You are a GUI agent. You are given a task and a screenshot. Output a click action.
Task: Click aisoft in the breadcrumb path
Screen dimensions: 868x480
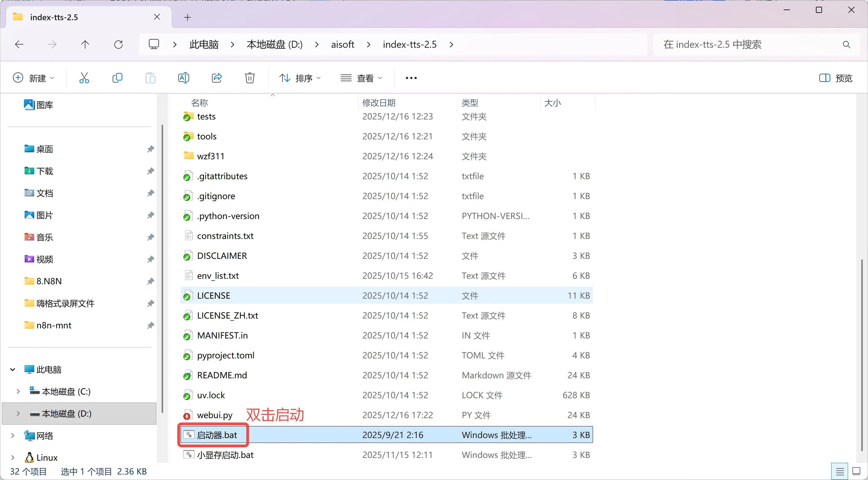[342, 44]
